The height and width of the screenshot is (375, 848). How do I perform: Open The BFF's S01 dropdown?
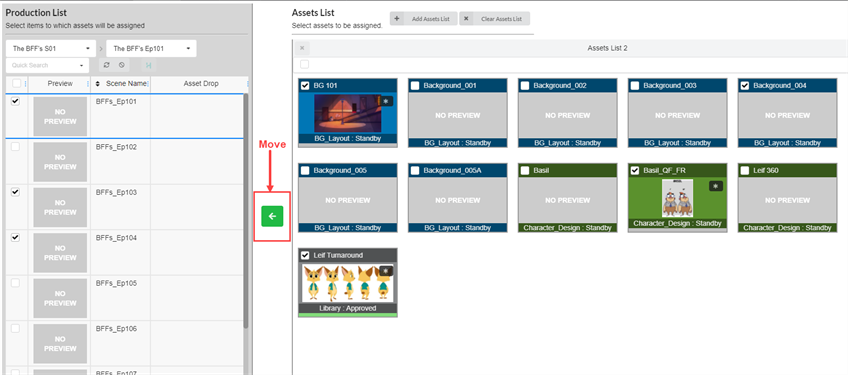[x=51, y=48]
